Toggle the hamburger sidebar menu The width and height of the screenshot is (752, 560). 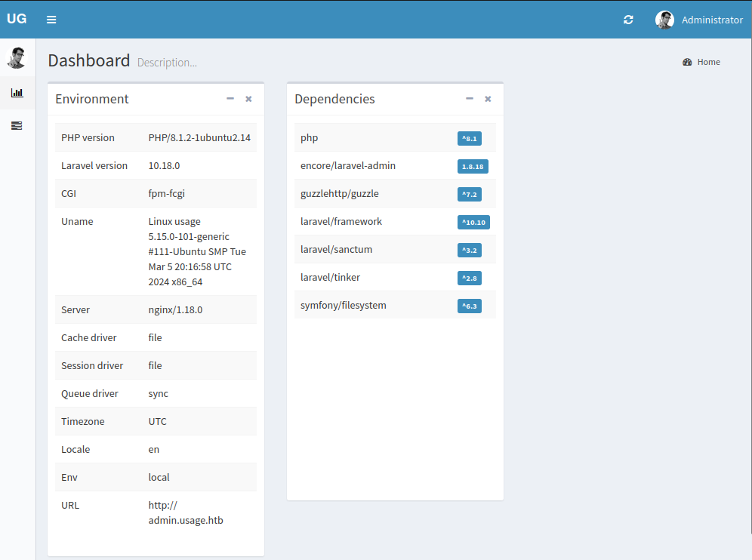point(51,20)
